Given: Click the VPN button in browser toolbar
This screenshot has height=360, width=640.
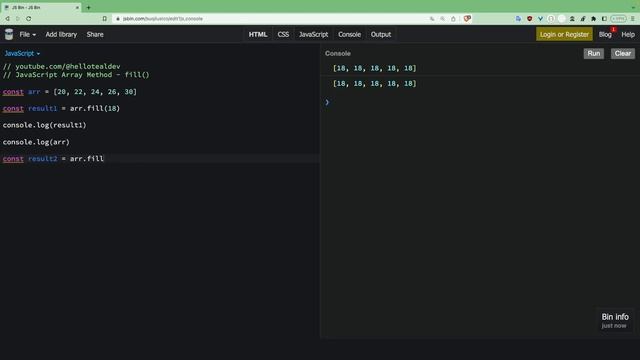Looking at the screenshot, I should pos(618,19).
